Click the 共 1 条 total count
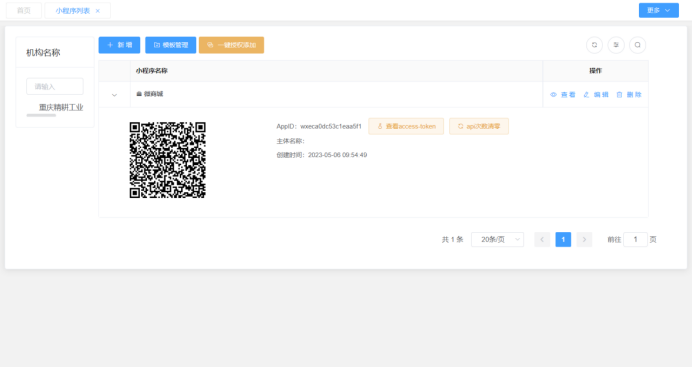The height and width of the screenshot is (367, 693). point(453,240)
